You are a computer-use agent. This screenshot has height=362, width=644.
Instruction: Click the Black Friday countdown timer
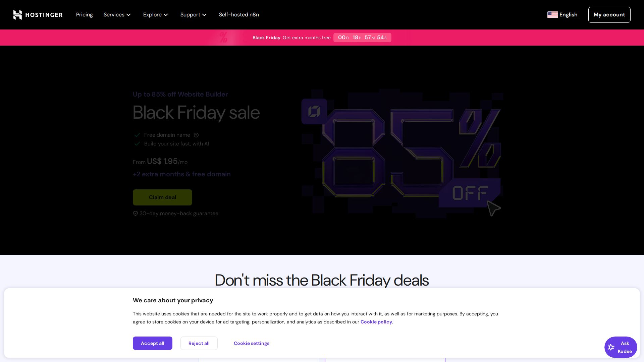click(x=362, y=38)
